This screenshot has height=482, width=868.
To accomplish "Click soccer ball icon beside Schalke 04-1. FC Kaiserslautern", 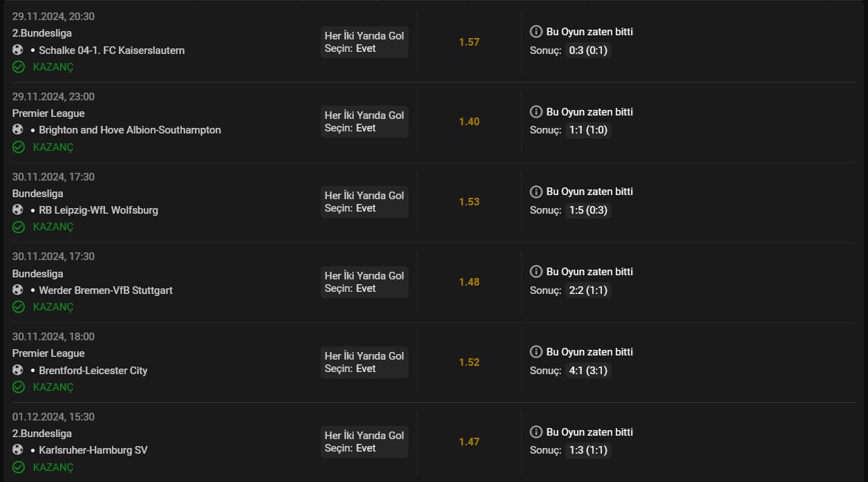I will pyautogui.click(x=18, y=50).
